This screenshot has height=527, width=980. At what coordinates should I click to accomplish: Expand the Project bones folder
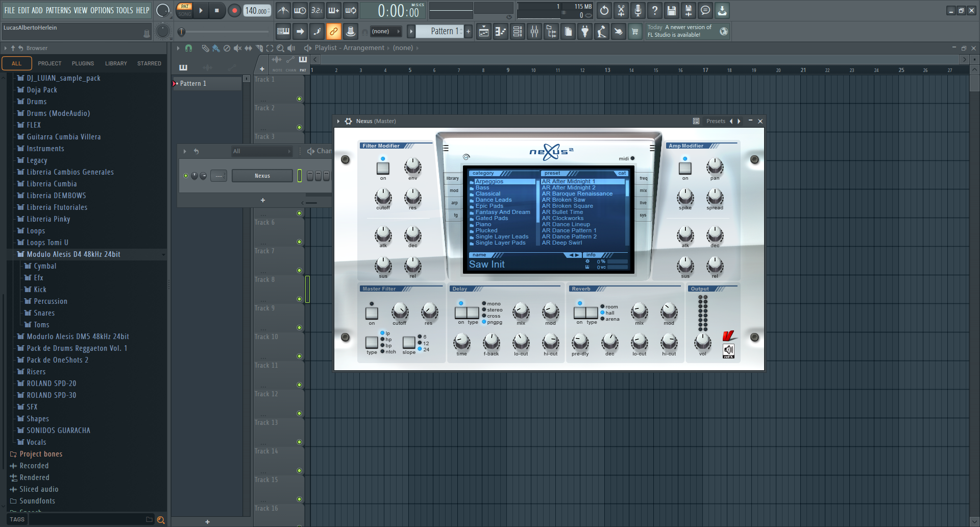pos(40,454)
